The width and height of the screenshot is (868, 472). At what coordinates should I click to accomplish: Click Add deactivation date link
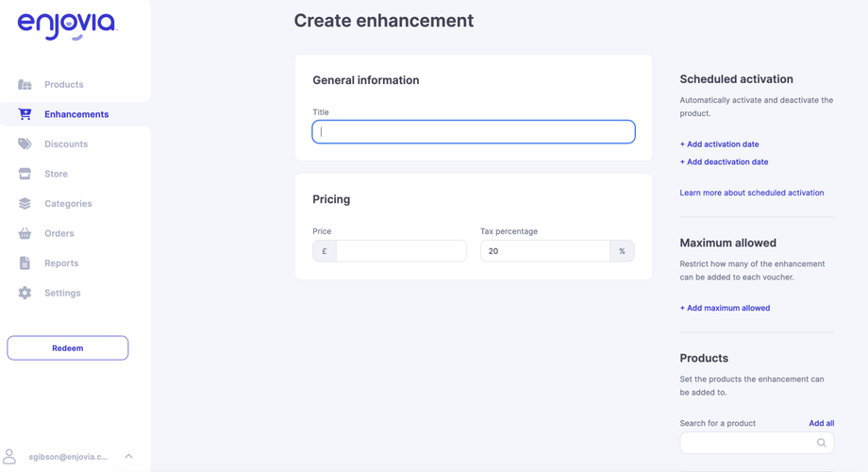point(724,162)
